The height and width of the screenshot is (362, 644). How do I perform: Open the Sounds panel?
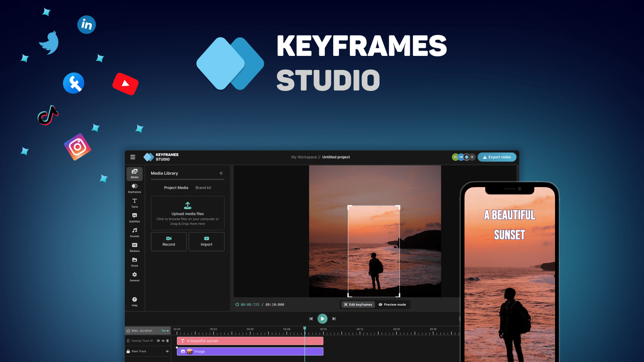coord(134,232)
